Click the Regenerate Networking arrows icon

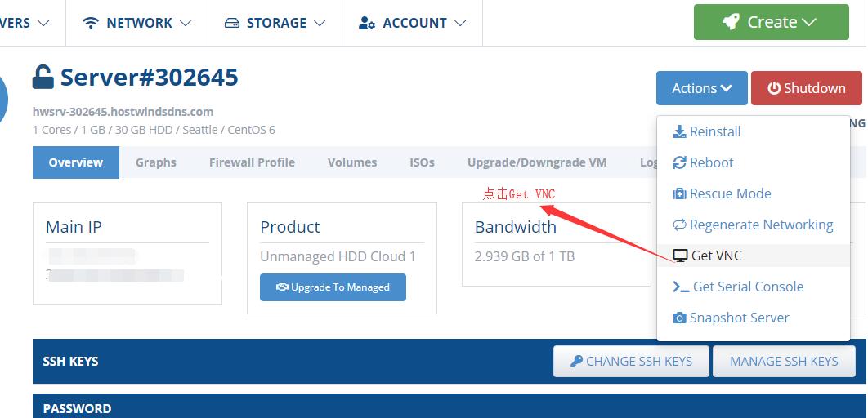tap(679, 225)
